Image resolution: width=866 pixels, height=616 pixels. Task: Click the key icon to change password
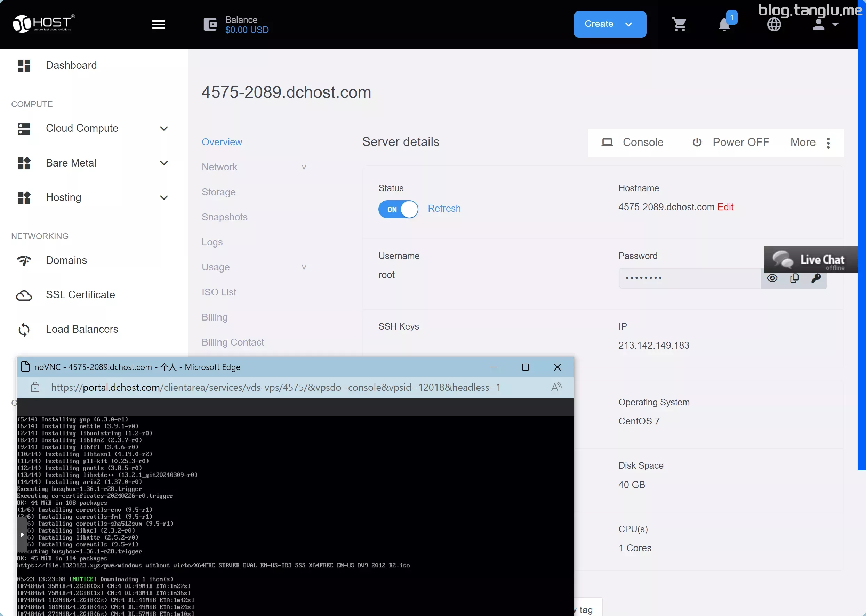coord(816,278)
